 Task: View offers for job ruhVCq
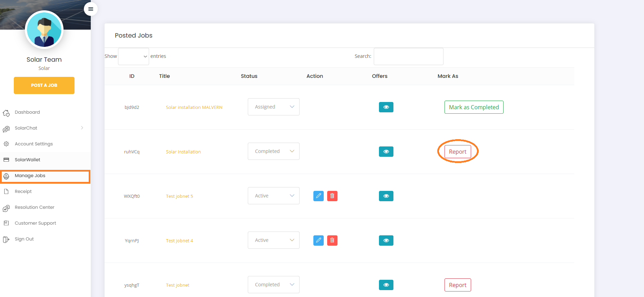pyautogui.click(x=386, y=152)
